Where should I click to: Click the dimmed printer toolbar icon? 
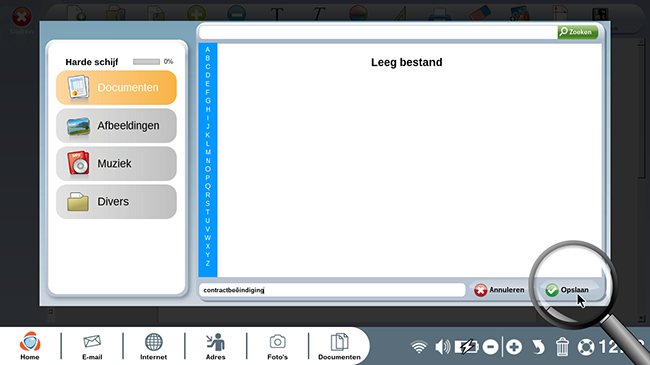439,14
